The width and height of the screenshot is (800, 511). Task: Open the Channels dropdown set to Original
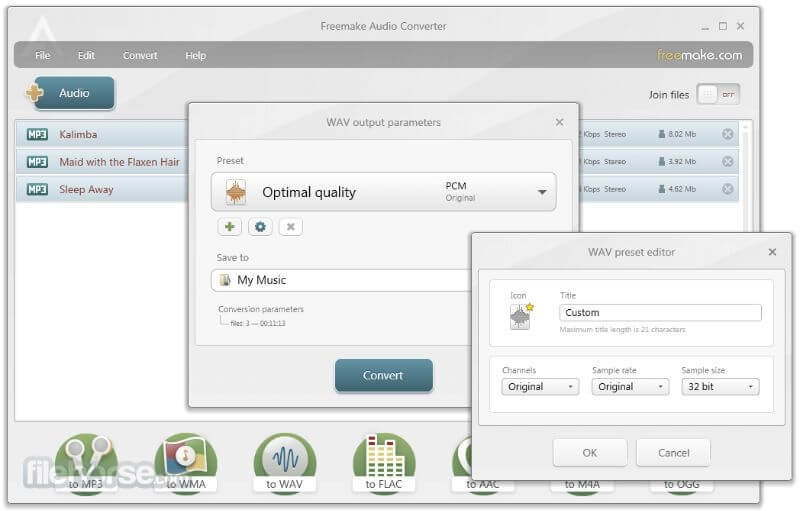pyautogui.click(x=540, y=387)
